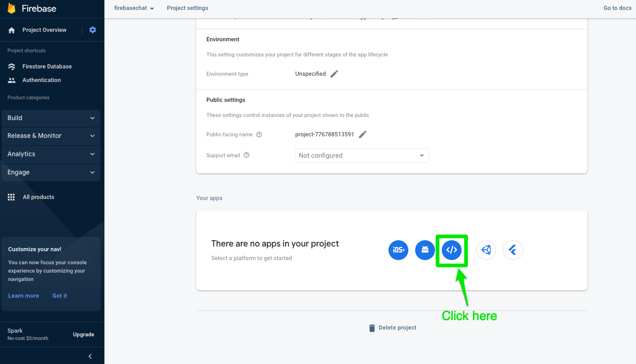
Task: Upgrade the Spark plan
Action: pos(84,335)
